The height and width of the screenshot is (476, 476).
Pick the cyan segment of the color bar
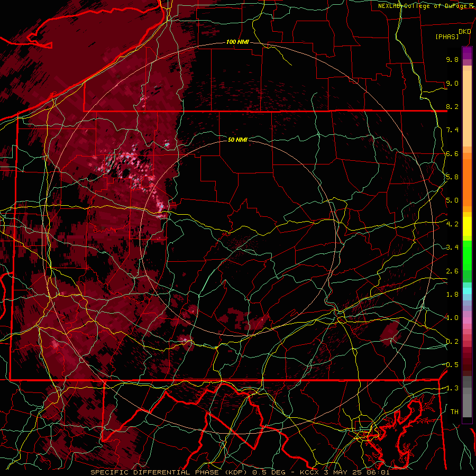(467, 291)
